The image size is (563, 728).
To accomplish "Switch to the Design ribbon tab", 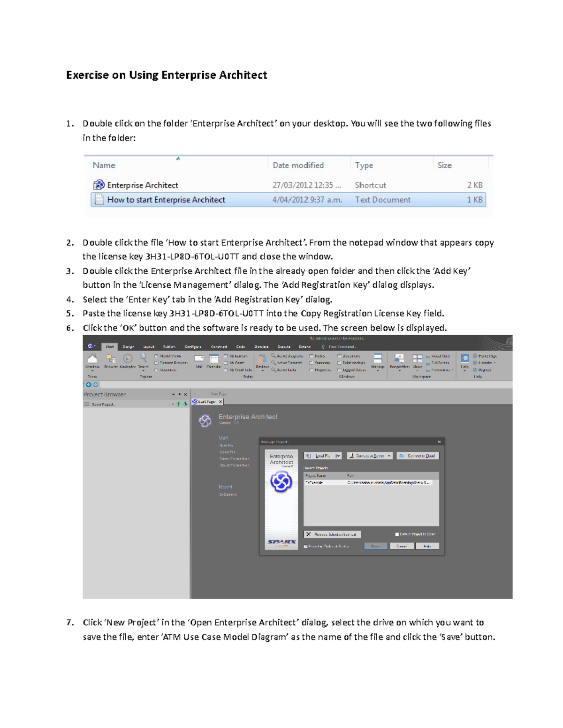I will [128, 347].
